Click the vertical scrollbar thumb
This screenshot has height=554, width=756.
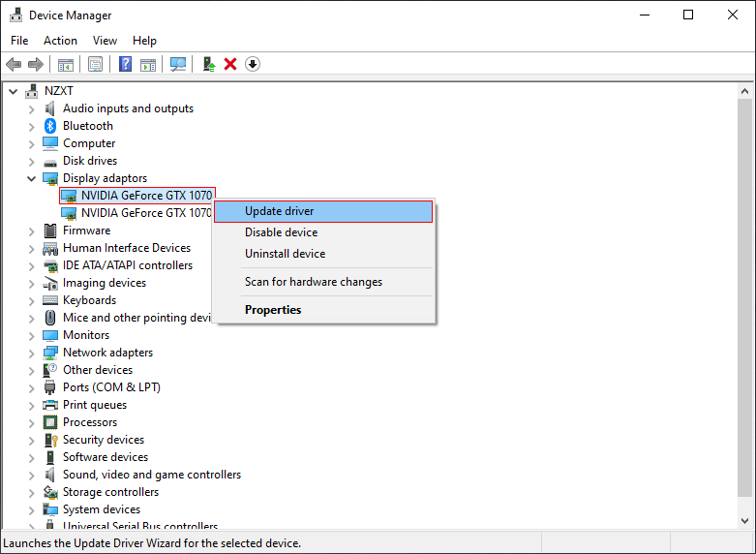pyautogui.click(x=745, y=296)
